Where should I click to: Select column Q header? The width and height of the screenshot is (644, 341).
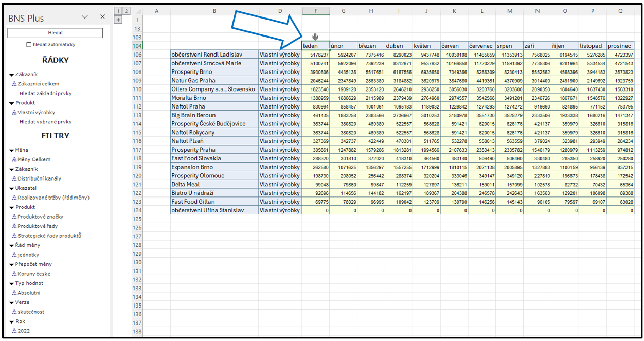620,11
